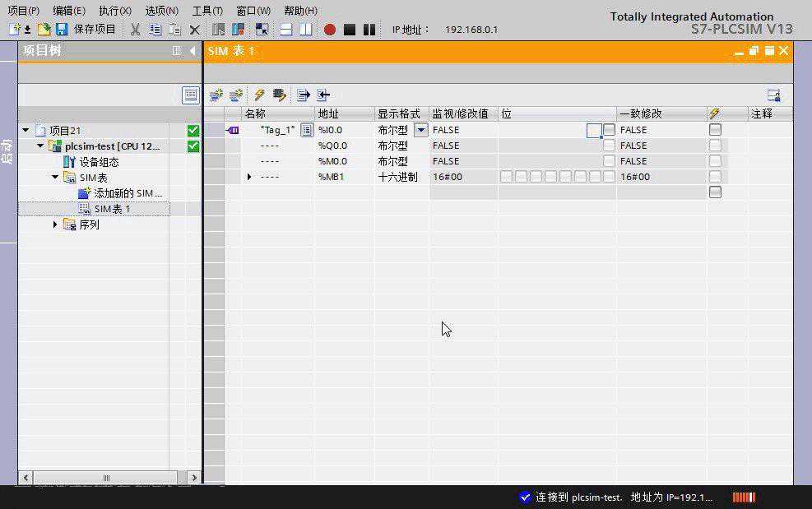Select 设备组态 in the project tree
This screenshot has height=509, width=812.
99,162
